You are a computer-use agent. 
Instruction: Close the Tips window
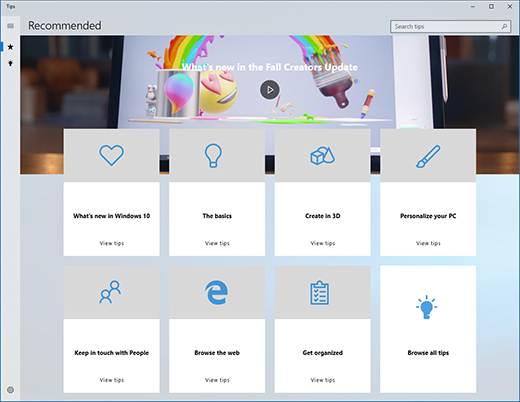click(x=510, y=7)
